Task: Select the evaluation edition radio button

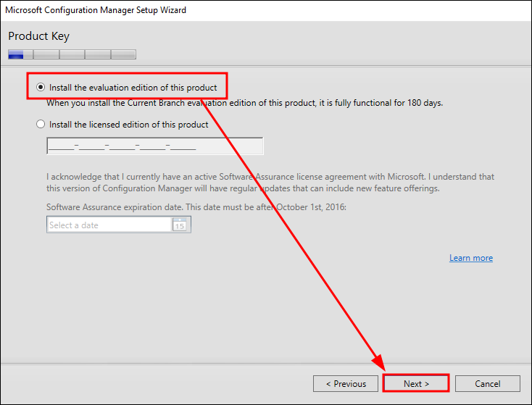Action: tap(41, 88)
